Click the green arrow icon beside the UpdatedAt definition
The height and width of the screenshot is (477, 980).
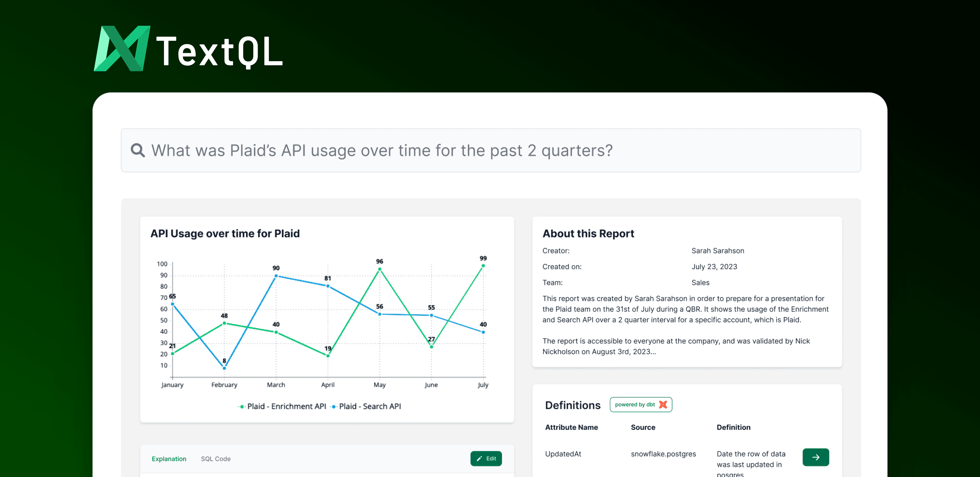click(816, 457)
